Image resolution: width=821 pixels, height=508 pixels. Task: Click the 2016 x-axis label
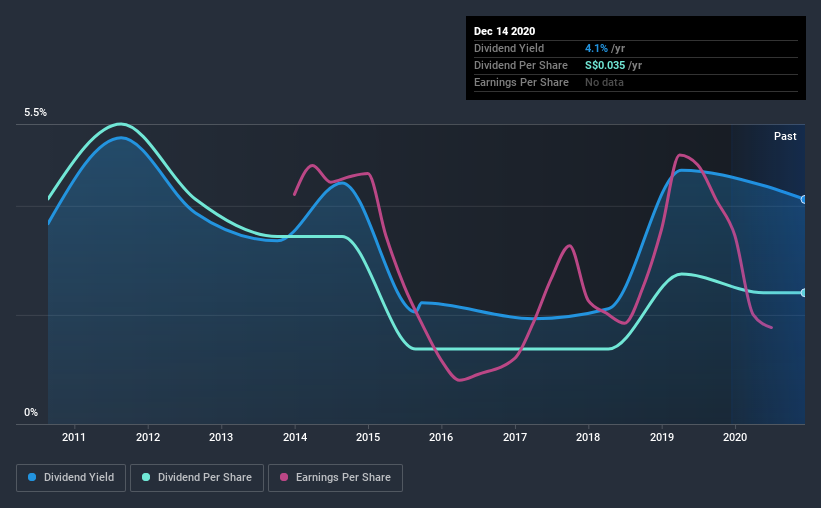441,437
